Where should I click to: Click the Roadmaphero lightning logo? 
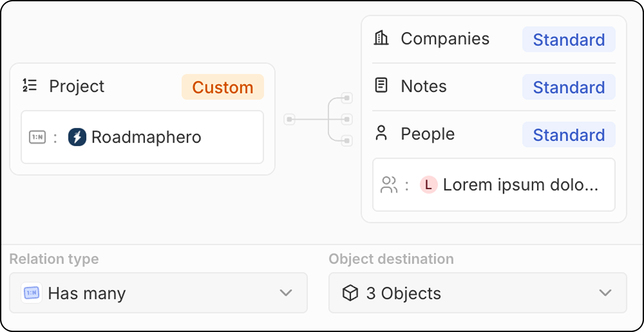click(77, 137)
